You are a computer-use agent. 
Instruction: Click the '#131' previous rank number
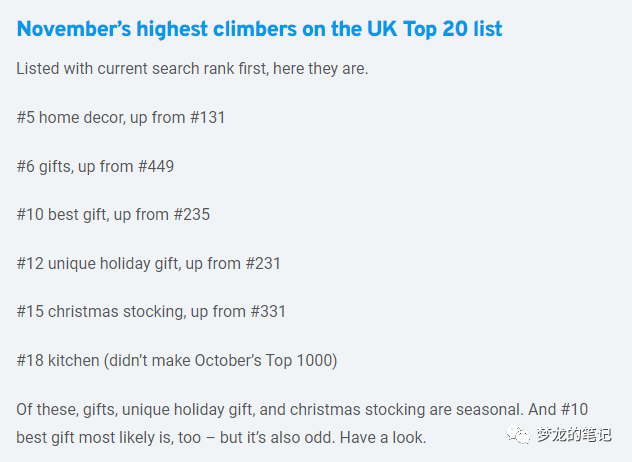[208, 118]
